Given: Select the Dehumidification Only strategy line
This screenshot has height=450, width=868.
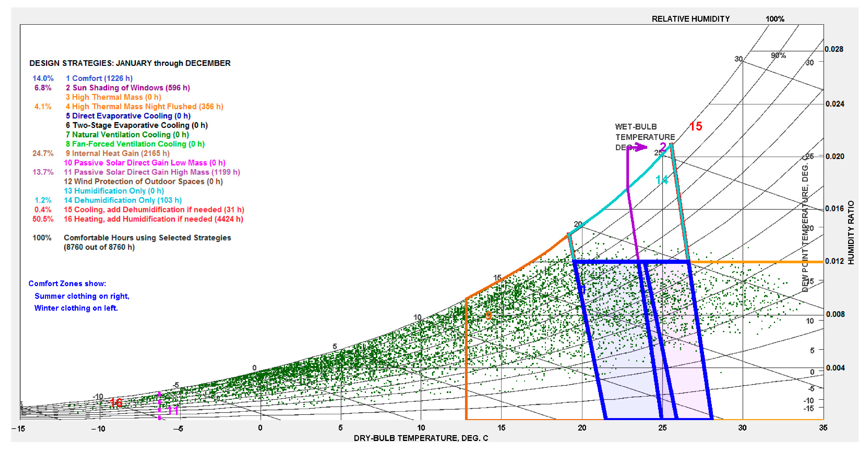Looking at the screenshot, I should 123,200.
